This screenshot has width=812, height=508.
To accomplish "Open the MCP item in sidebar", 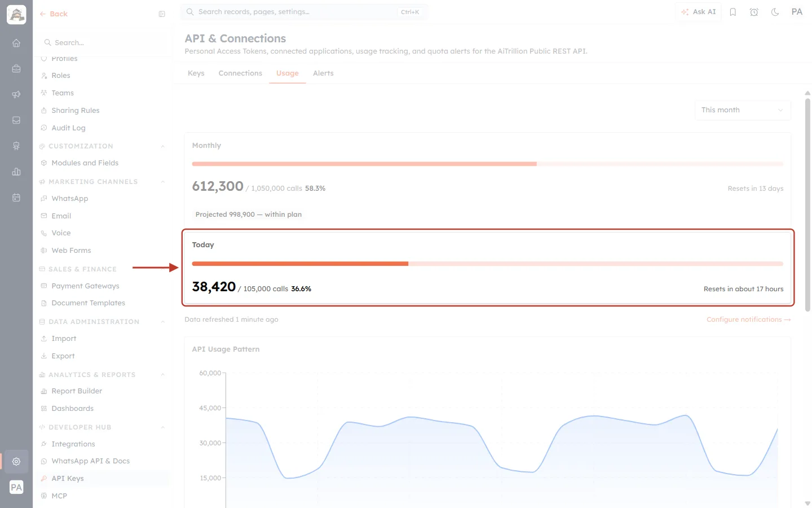I will point(59,496).
